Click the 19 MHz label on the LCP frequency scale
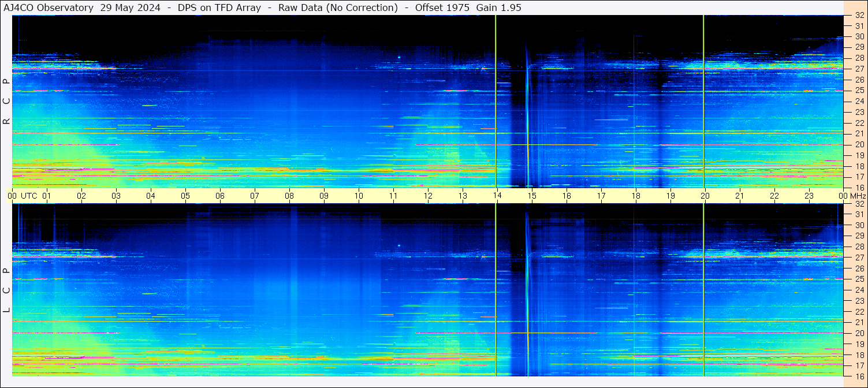This screenshot has height=388, width=868. click(859, 344)
